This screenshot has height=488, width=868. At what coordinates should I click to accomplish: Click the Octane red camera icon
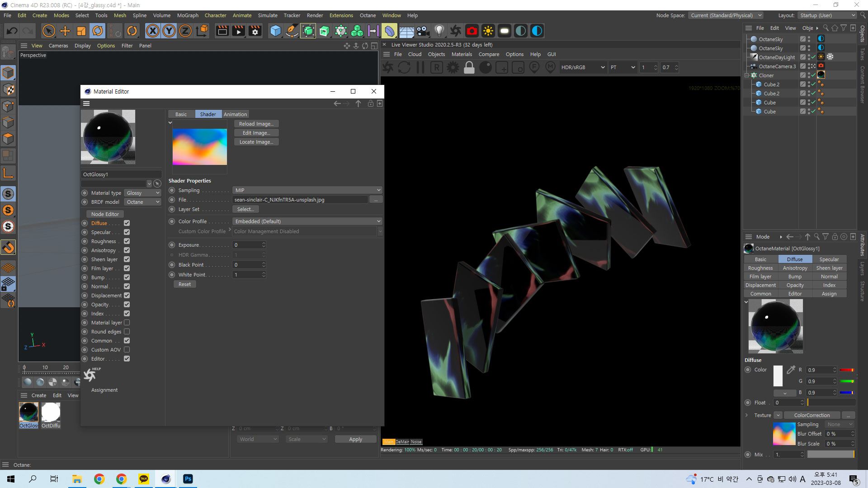(x=472, y=31)
